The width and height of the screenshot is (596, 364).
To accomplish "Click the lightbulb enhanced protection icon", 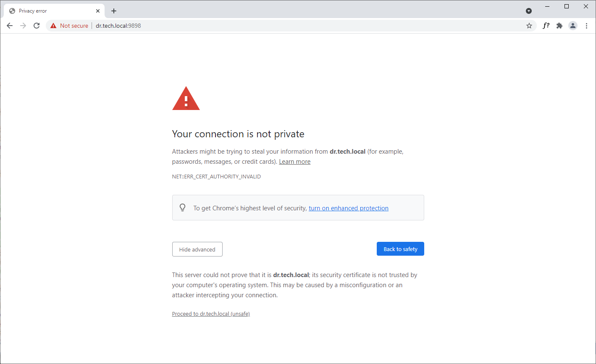I will tap(182, 207).
